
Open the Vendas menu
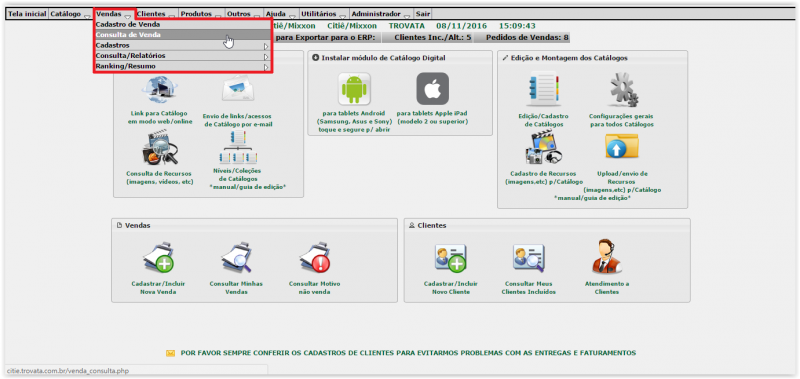click(x=114, y=14)
